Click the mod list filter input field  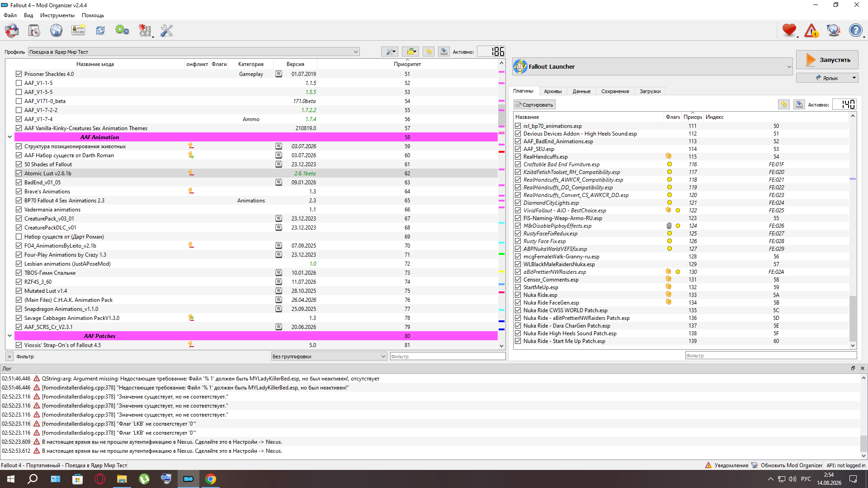448,357
